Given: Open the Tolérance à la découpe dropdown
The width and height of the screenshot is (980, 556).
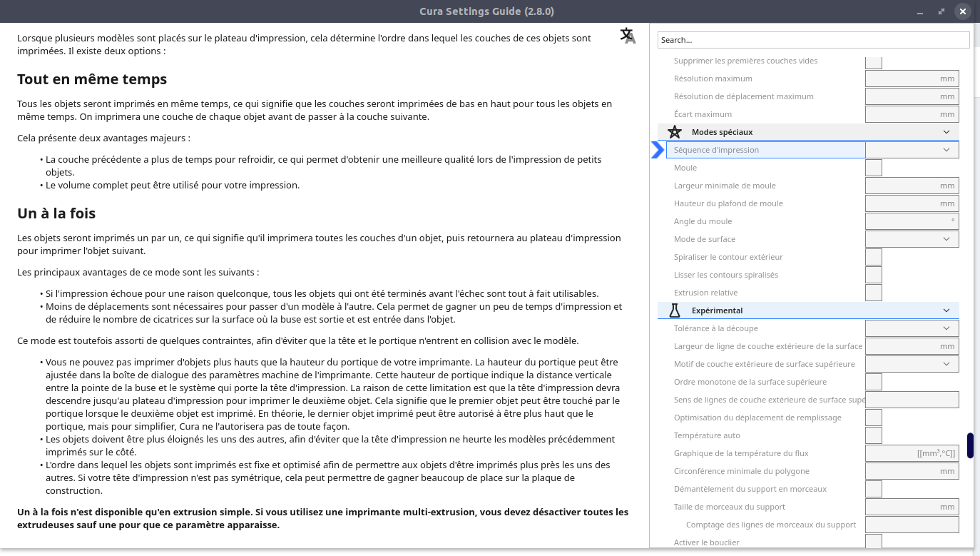Looking at the screenshot, I should point(912,328).
